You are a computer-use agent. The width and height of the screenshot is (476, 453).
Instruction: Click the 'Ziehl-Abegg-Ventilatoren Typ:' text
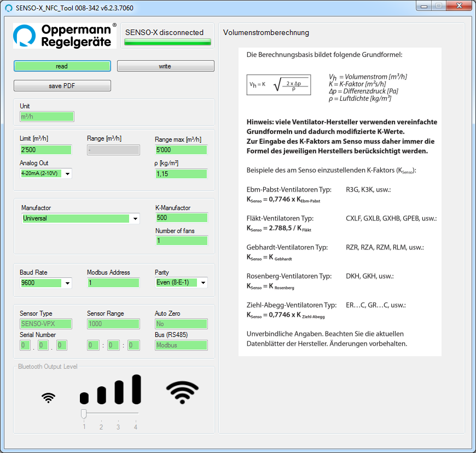point(292,305)
